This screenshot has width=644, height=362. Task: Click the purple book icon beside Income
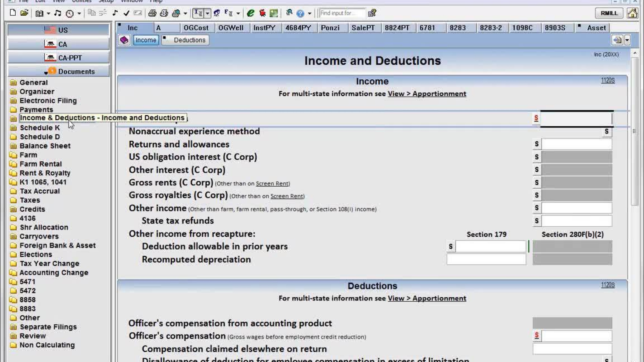(124, 40)
